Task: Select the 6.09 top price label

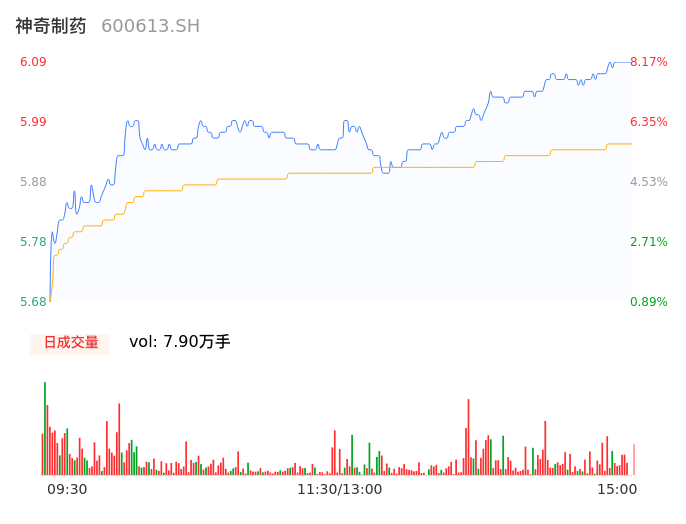Action: pos(33,62)
